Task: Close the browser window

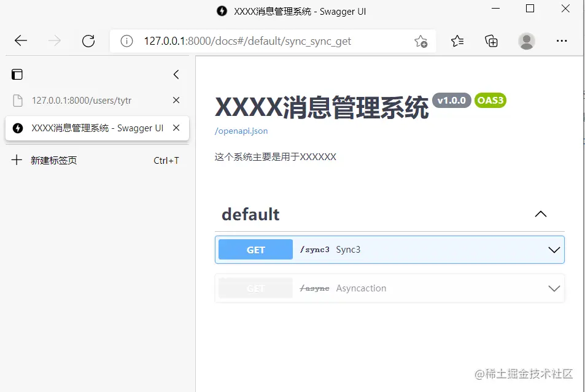Action: pyautogui.click(x=565, y=9)
